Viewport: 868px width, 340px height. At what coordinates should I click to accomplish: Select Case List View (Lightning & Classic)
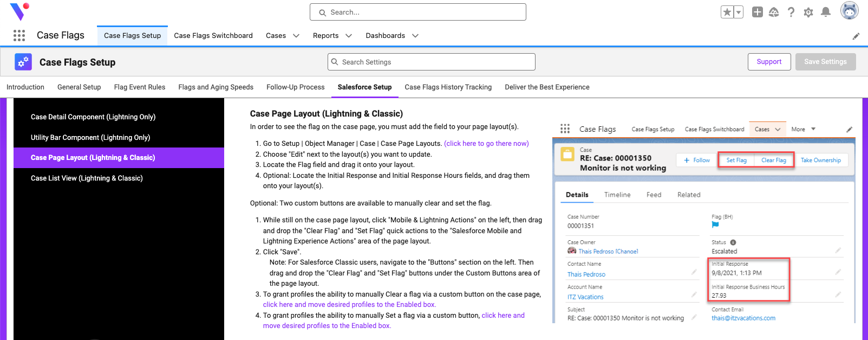point(119,178)
